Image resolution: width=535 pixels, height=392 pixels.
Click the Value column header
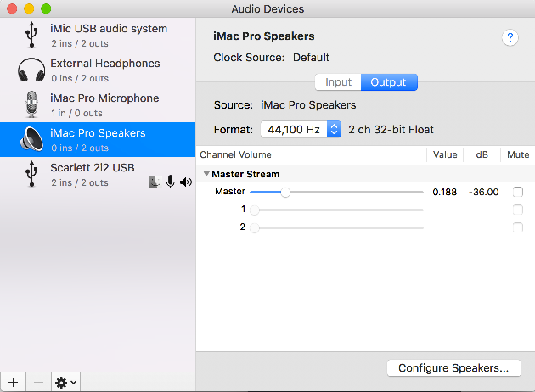click(x=445, y=154)
